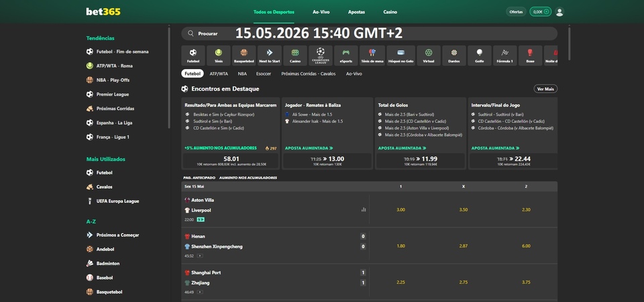Click the user account avatar icon
This screenshot has width=644, height=302.
559,12
